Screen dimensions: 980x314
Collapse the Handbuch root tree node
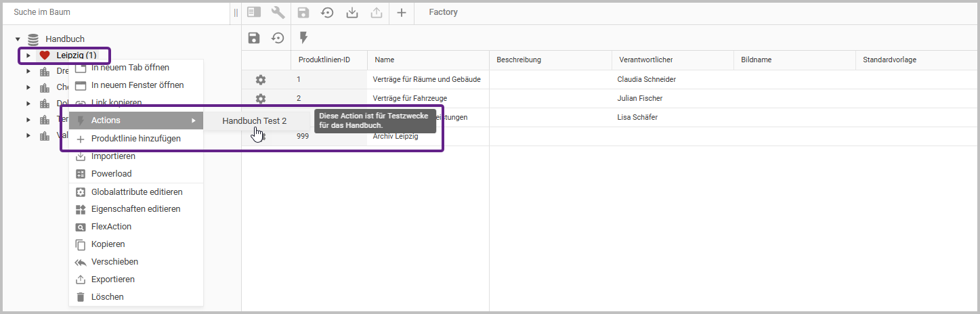pos(18,39)
